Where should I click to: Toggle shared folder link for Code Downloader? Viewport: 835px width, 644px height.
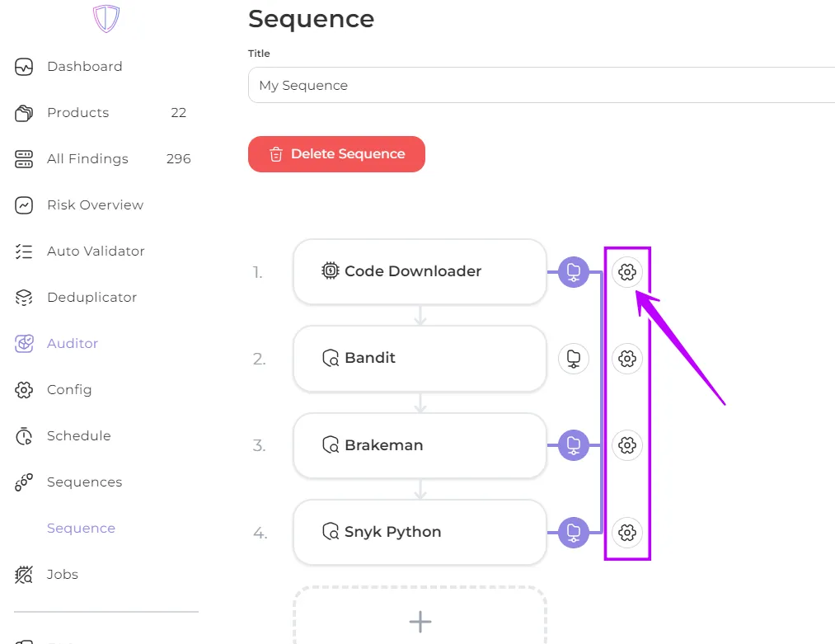tap(574, 272)
